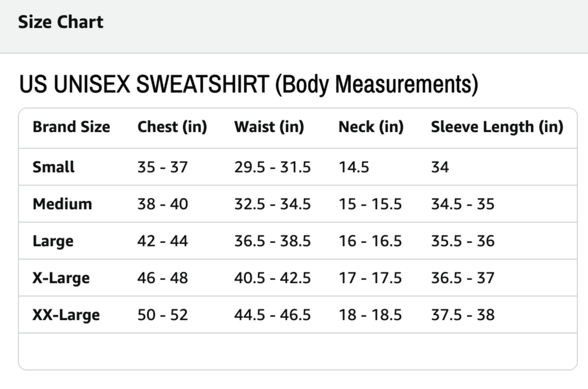Viewport: 588px width, 389px height.
Task: Click Small neck value 14.5
Action: pyautogui.click(x=354, y=167)
